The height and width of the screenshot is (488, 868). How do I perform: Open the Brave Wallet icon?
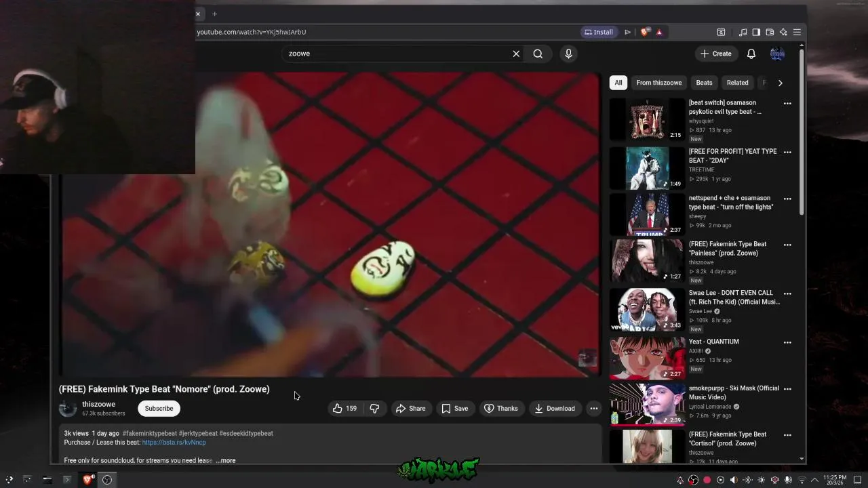(x=770, y=32)
